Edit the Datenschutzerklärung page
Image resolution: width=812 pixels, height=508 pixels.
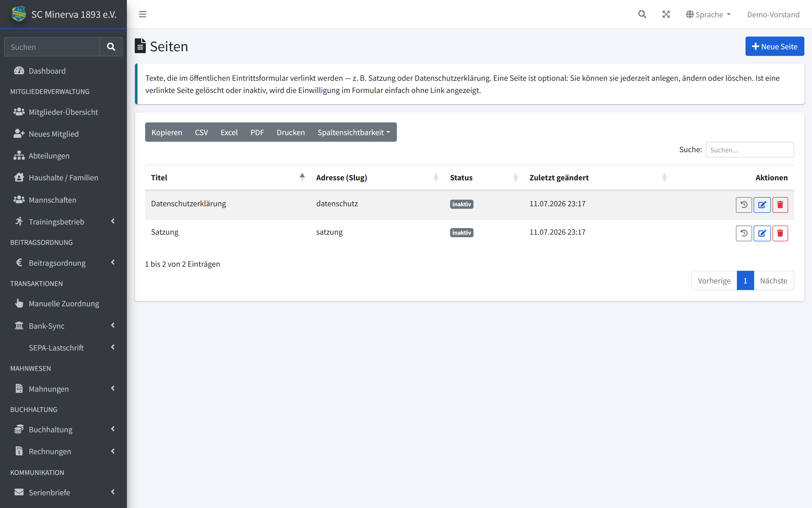tap(762, 205)
